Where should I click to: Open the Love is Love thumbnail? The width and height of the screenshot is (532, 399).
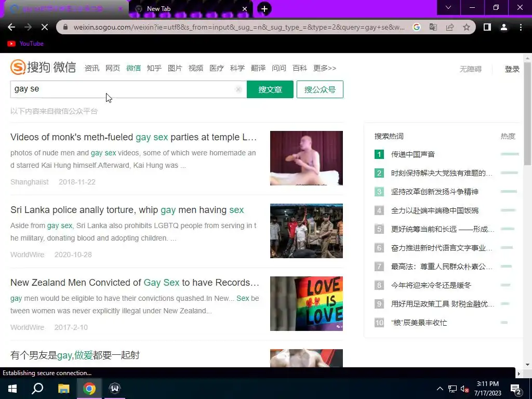[307, 303]
